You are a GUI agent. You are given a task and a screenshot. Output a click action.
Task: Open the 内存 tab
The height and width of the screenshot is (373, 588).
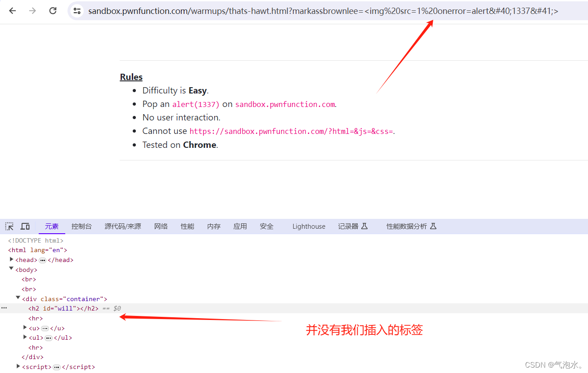pos(214,226)
